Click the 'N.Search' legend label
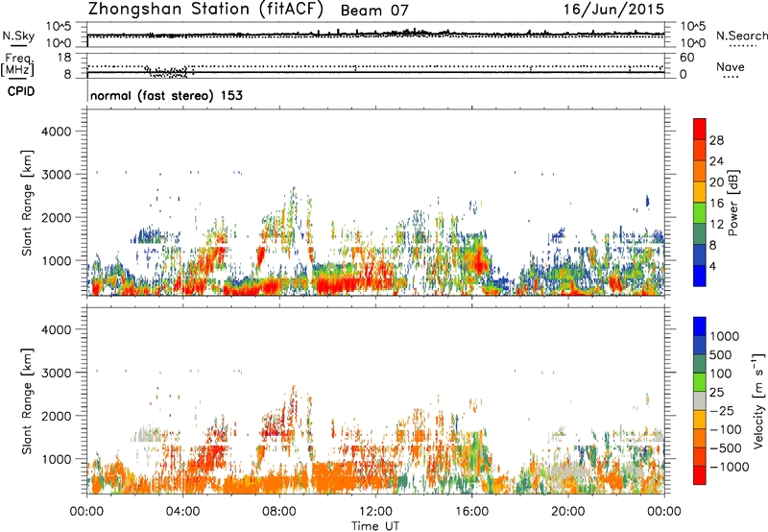Image resolution: width=768 pixels, height=532 pixels. pos(741,36)
